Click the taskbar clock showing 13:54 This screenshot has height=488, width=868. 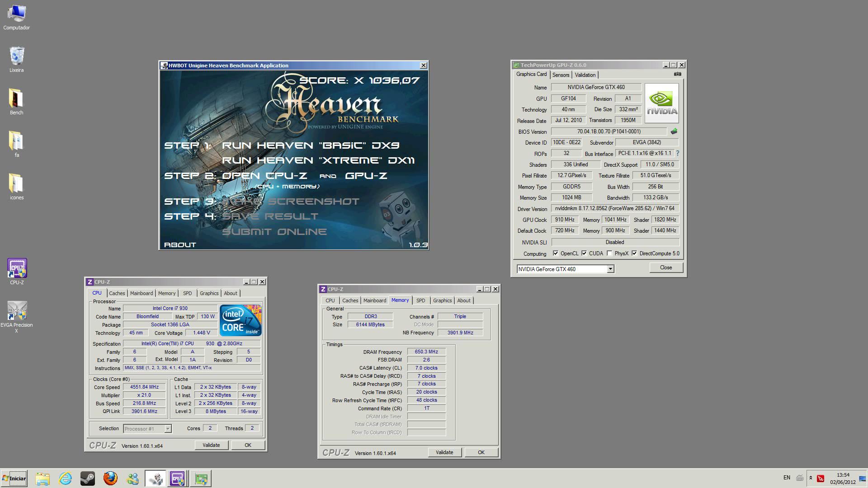843,479
